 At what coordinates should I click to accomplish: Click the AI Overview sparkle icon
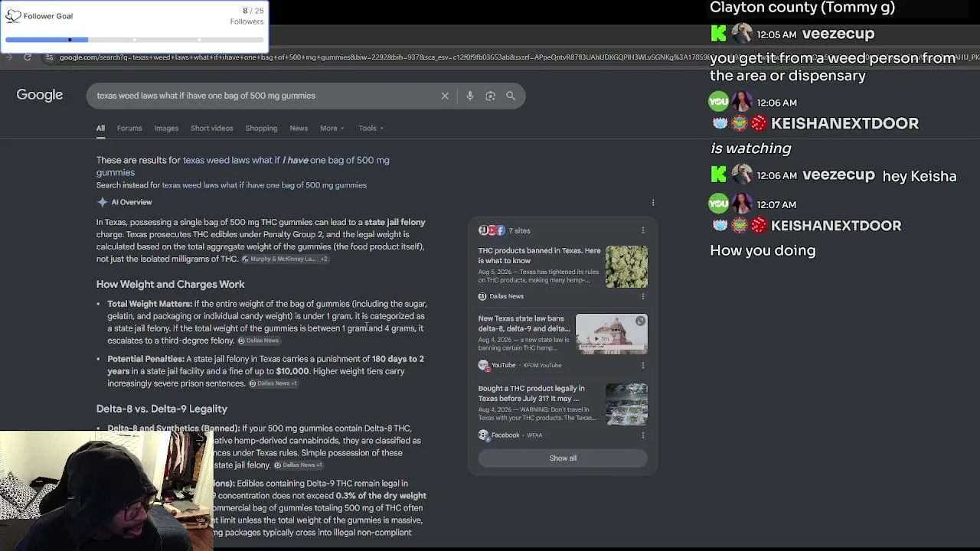click(103, 202)
